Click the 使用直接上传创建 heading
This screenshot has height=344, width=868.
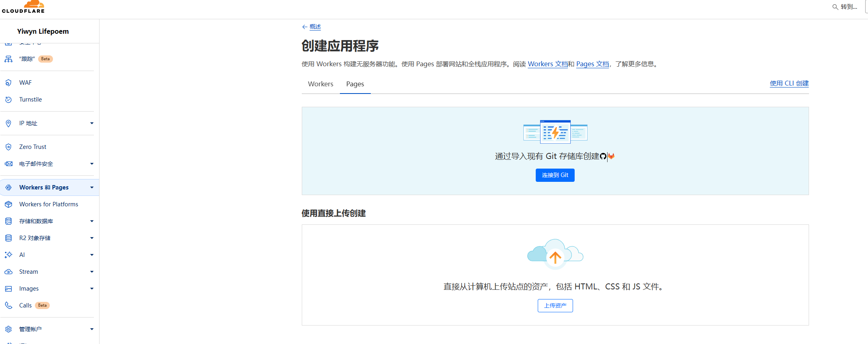click(333, 213)
